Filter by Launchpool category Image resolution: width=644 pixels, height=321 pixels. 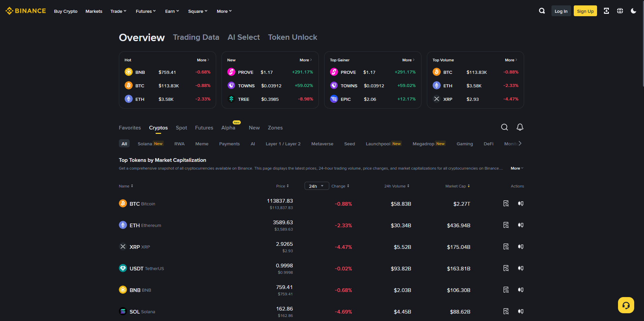click(x=384, y=144)
